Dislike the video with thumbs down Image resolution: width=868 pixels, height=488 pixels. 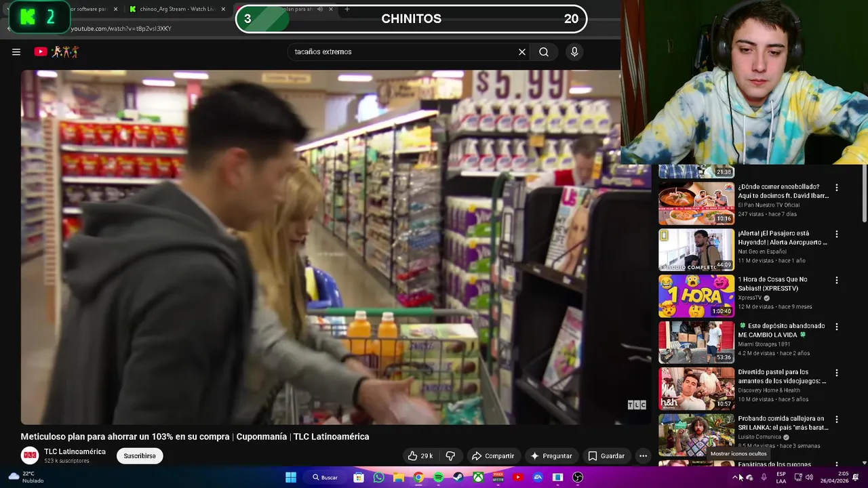450,456
